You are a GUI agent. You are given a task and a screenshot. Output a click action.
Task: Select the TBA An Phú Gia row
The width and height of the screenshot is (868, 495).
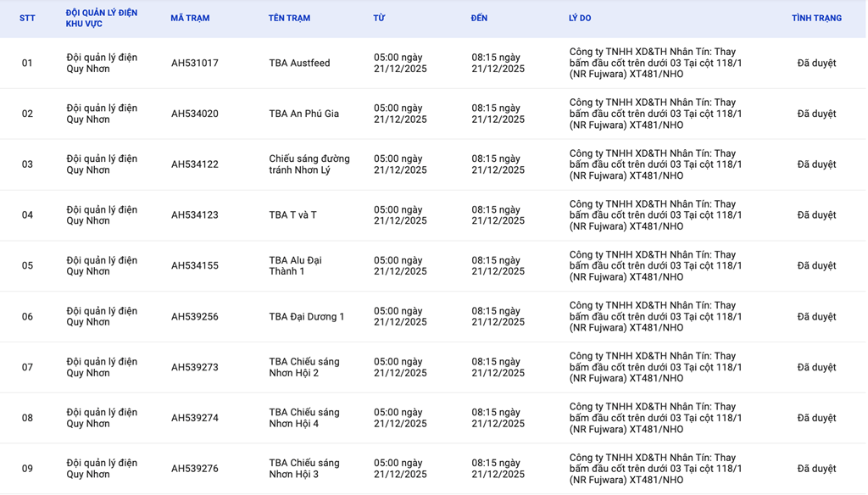tap(303, 114)
